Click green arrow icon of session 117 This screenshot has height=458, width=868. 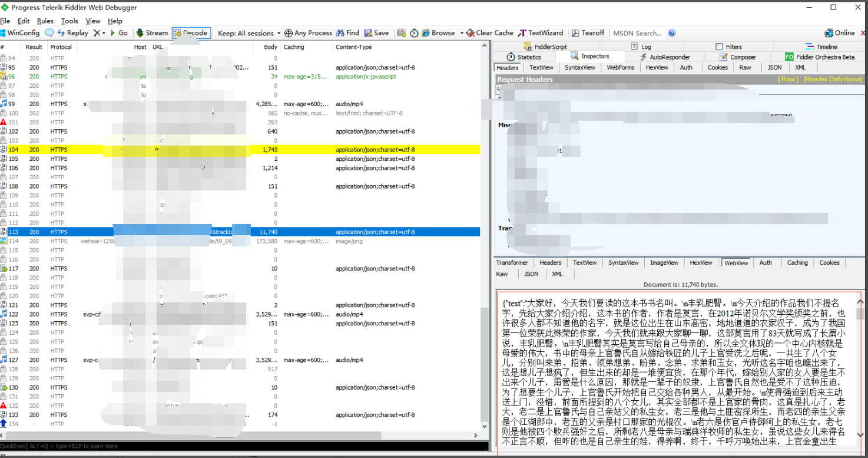click(x=4, y=268)
